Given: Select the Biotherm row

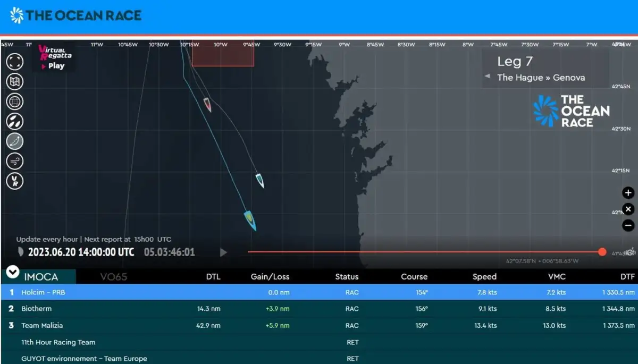Looking at the screenshot, I should [319, 309].
